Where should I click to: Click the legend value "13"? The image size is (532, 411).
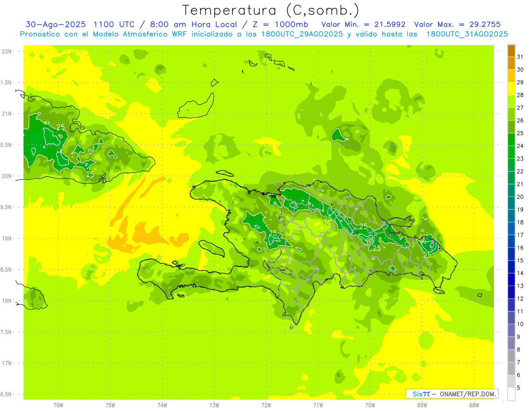[520, 286]
